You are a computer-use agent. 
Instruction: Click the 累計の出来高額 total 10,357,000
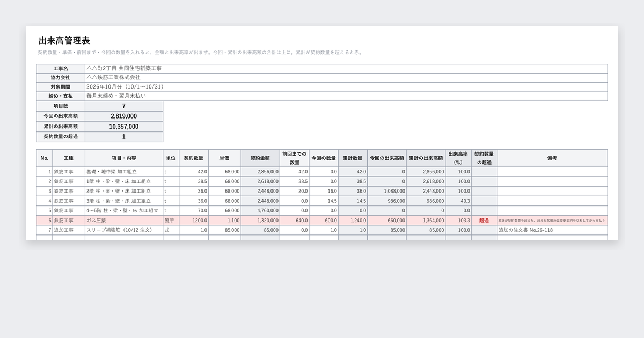tap(124, 127)
